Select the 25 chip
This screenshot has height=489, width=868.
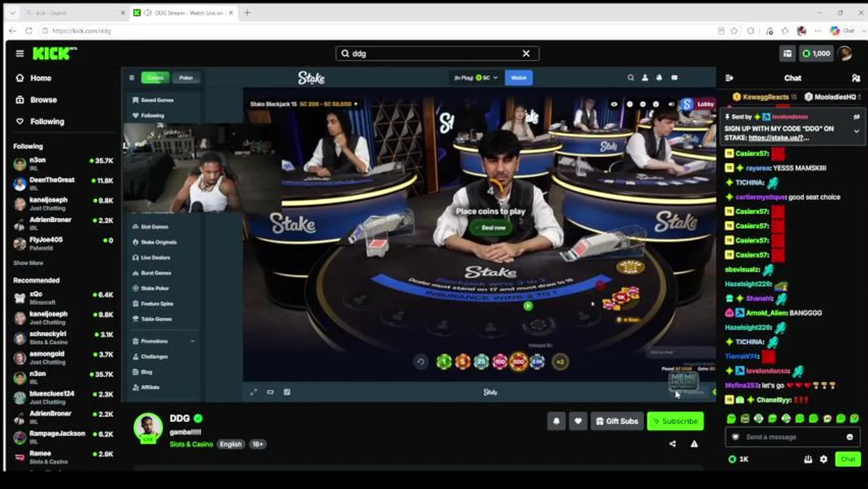point(481,362)
